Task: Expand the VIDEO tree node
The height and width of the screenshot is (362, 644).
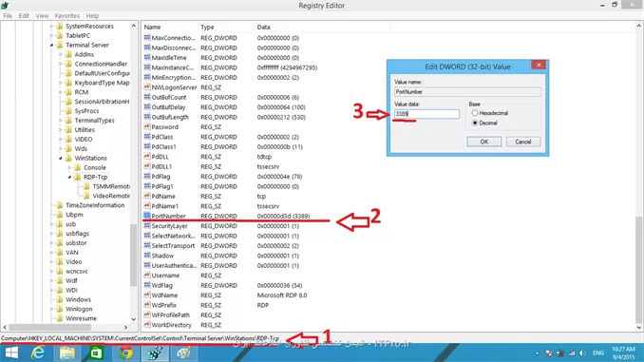Action: tap(61, 140)
